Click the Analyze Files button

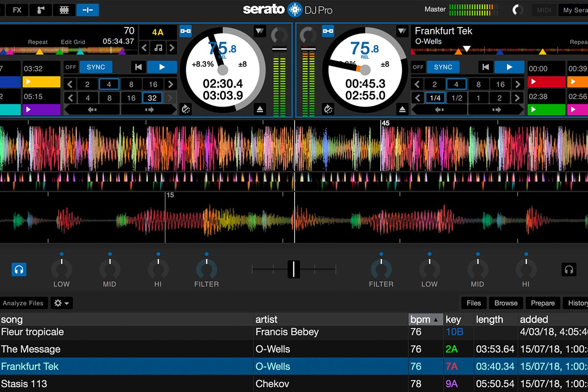pos(24,303)
